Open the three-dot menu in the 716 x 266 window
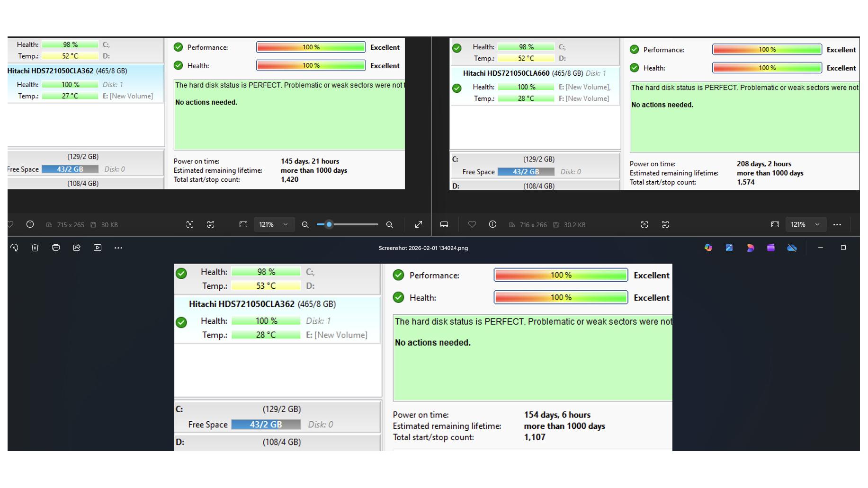The height and width of the screenshot is (488, 868). coord(837,225)
